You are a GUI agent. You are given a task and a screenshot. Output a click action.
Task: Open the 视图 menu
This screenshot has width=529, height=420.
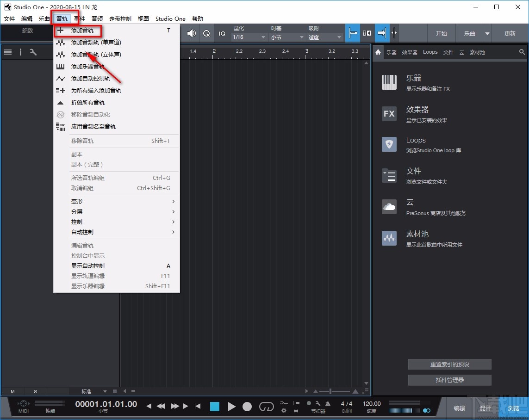[x=143, y=19]
